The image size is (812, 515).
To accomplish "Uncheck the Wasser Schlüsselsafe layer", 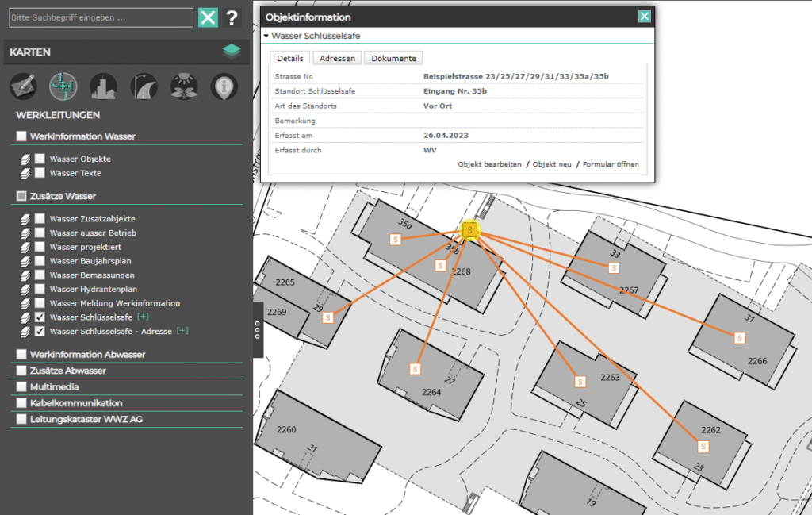I will point(40,317).
